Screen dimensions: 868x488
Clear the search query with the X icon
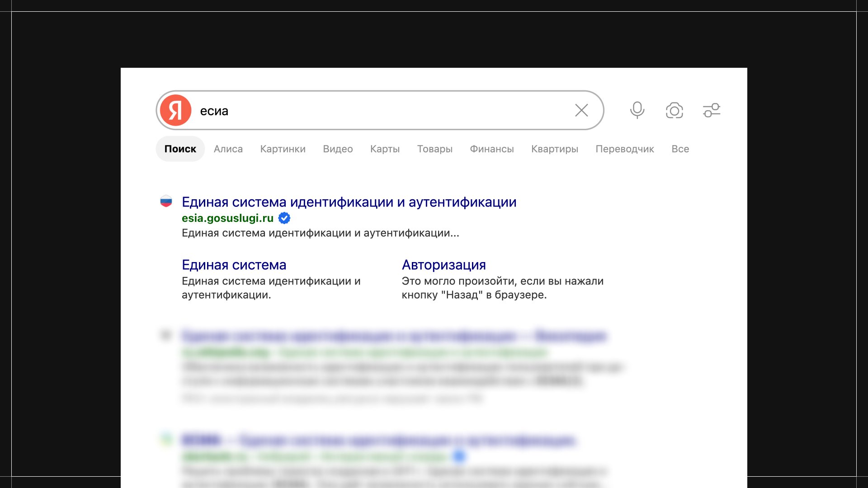click(x=581, y=110)
